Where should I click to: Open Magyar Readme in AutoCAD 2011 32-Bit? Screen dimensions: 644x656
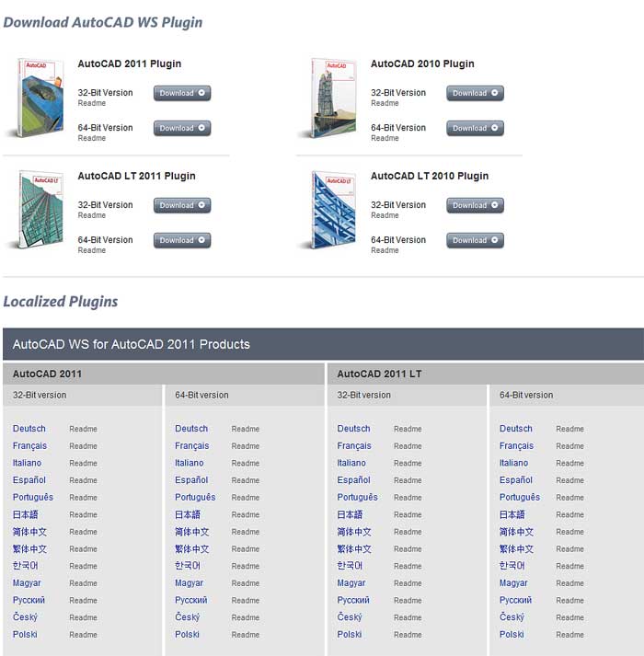click(83, 583)
